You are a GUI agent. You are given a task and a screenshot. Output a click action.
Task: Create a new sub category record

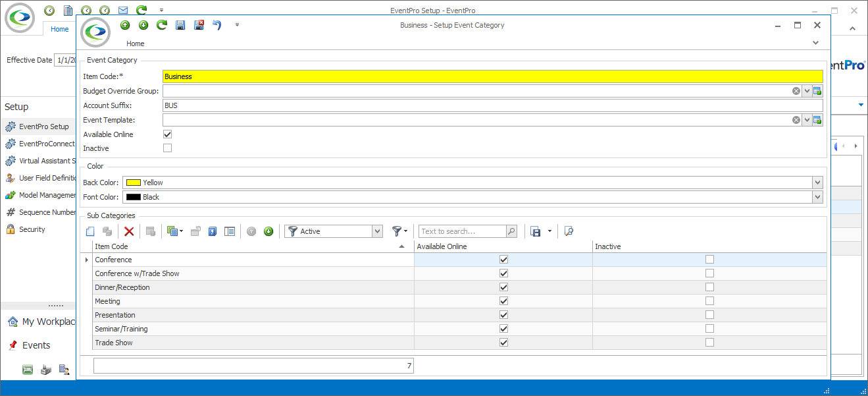point(91,231)
